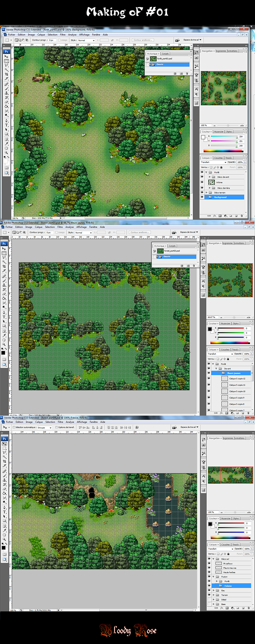Delete history state in forest_part03 Historique panel
This screenshot has width=255, height=644.
194,266
